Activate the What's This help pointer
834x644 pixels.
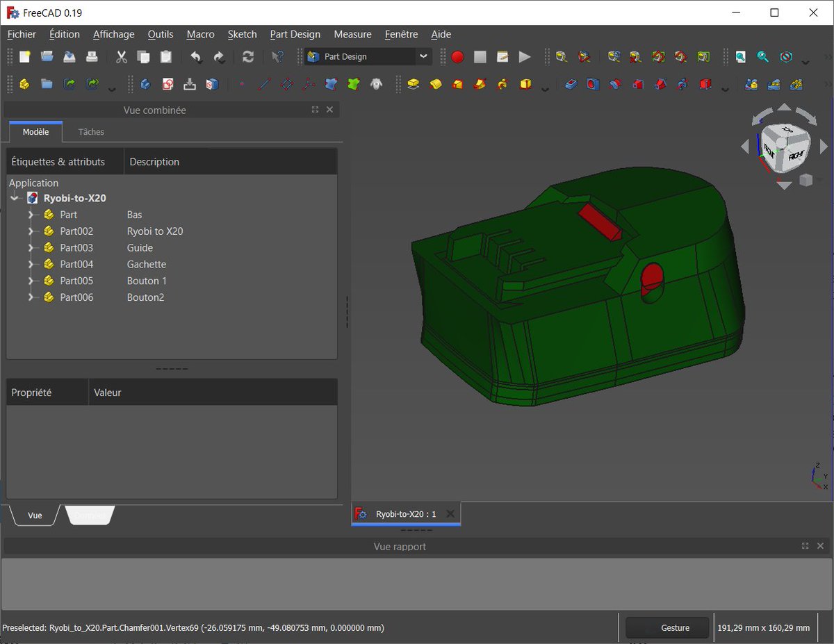[278, 57]
